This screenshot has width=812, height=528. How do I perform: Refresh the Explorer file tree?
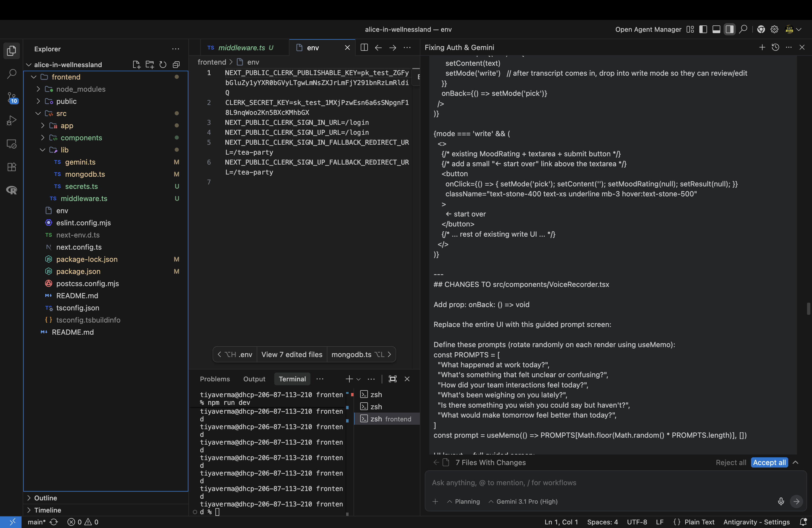click(x=163, y=64)
